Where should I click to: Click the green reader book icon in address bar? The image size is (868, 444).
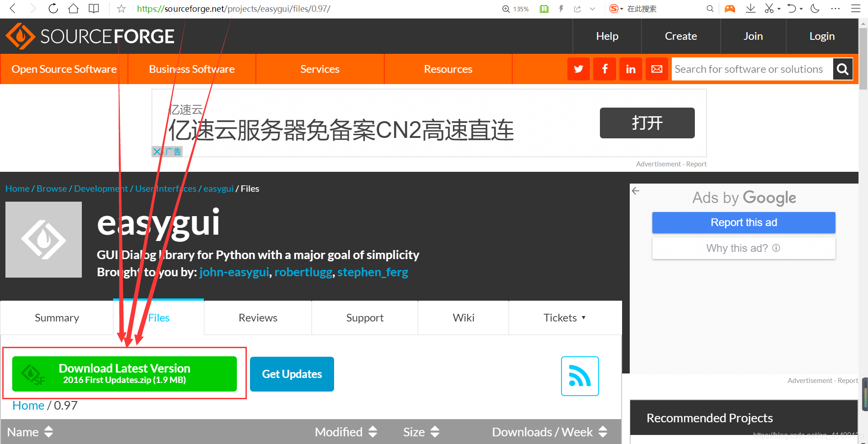click(544, 9)
